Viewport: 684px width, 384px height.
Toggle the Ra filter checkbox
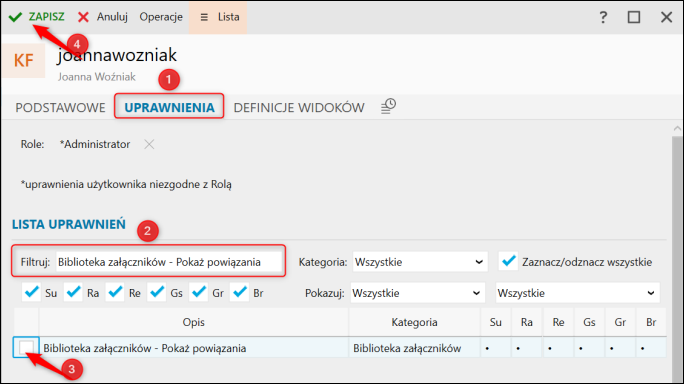pos(73,292)
